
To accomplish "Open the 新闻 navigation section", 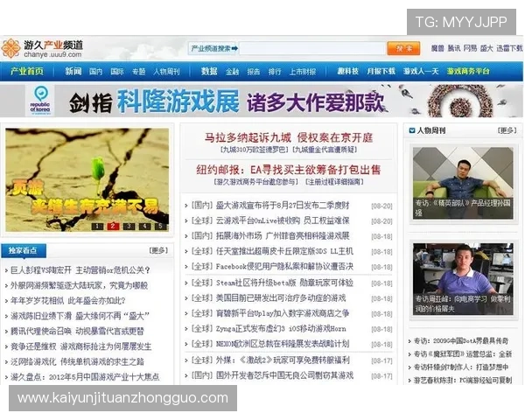I will [x=73, y=71].
